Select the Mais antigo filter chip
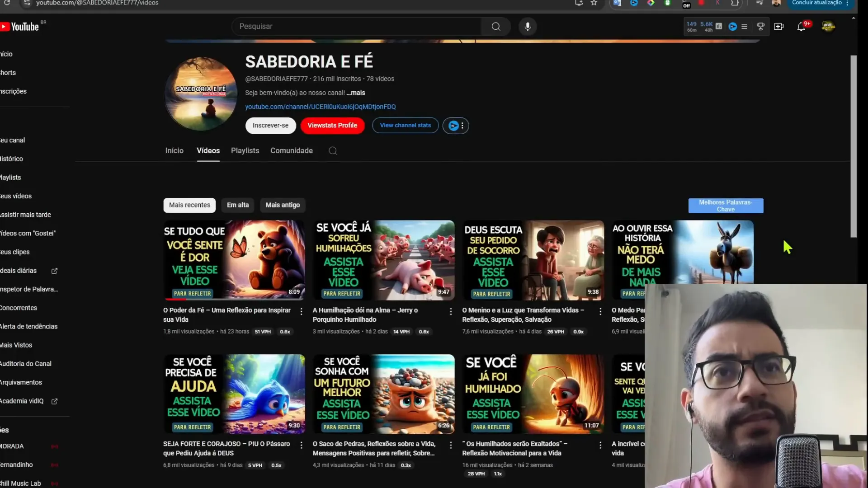The image size is (868, 488). tap(283, 205)
